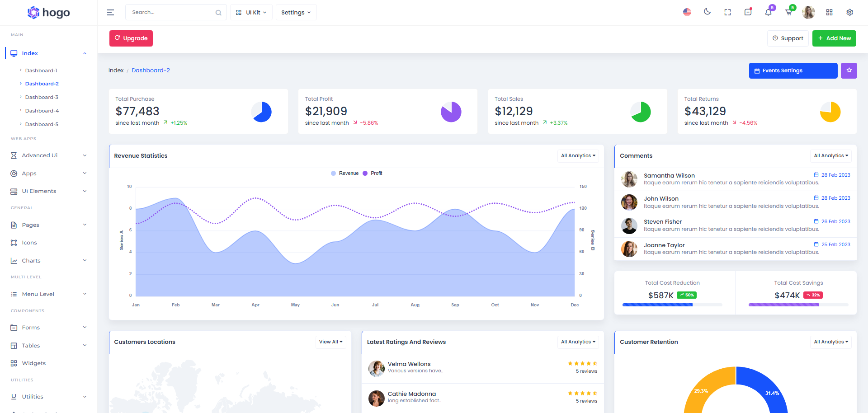Click Samantha Wilson's comment avatar

coord(629,179)
